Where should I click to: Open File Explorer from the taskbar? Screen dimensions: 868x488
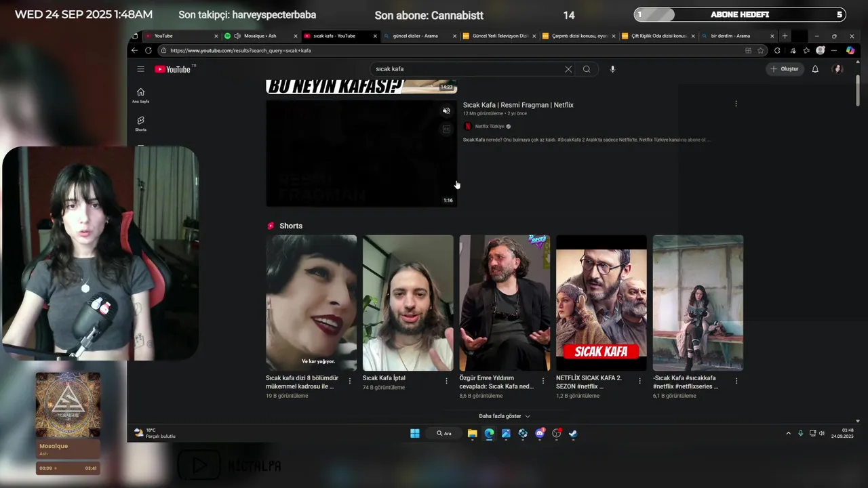pyautogui.click(x=473, y=433)
